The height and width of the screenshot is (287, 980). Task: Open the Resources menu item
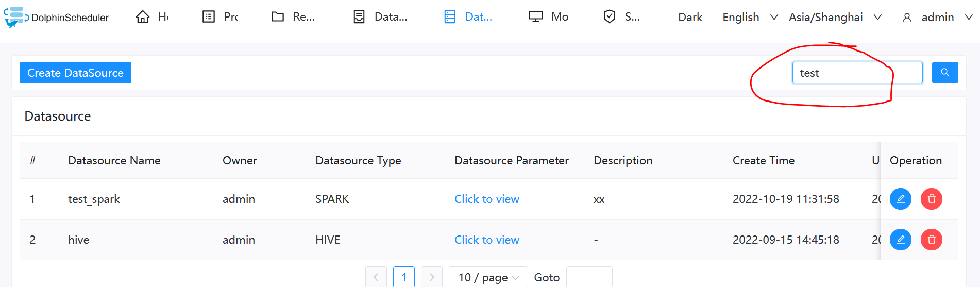click(293, 17)
